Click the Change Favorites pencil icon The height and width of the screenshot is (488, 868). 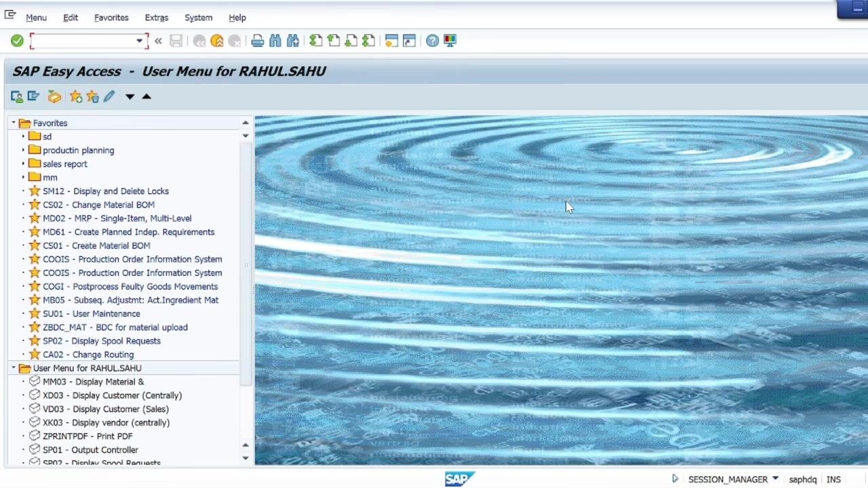109,97
